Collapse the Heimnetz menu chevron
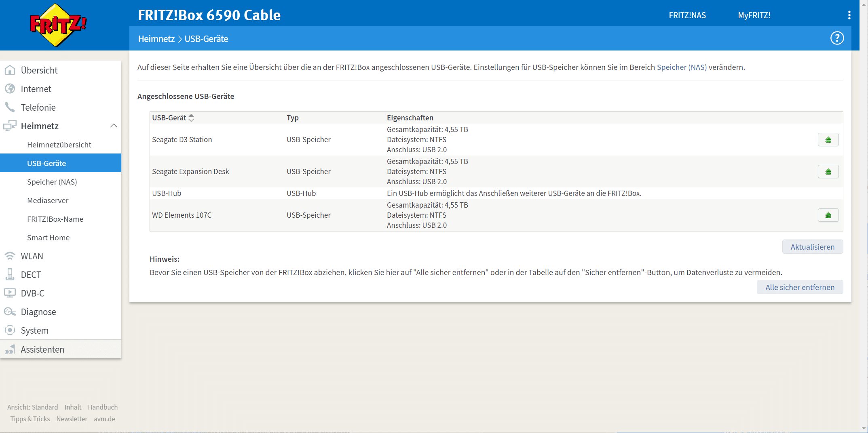The image size is (868, 433). click(x=114, y=126)
